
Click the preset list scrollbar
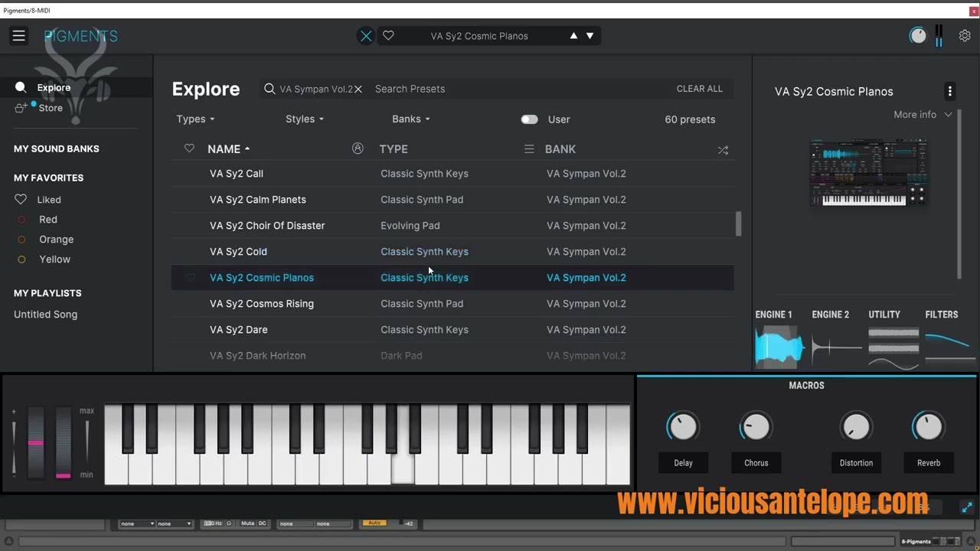[x=738, y=223]
